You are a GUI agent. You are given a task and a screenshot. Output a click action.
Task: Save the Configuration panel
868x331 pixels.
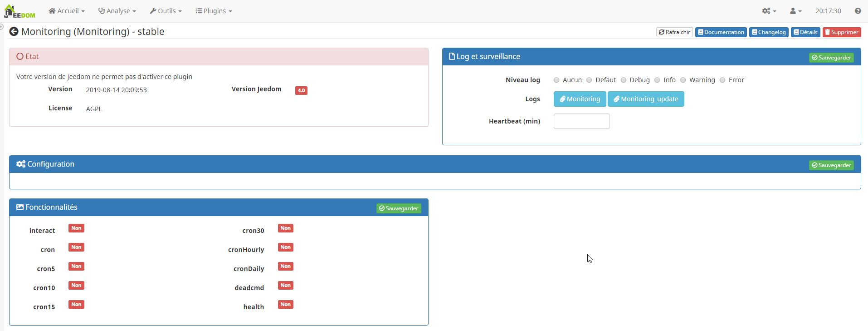tap(831, 165)
